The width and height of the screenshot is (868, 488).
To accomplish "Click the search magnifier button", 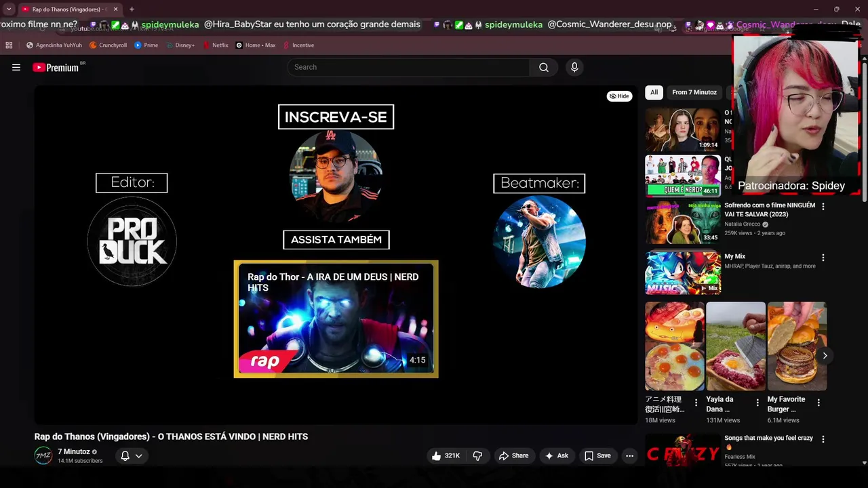I will tap(544, 67).
